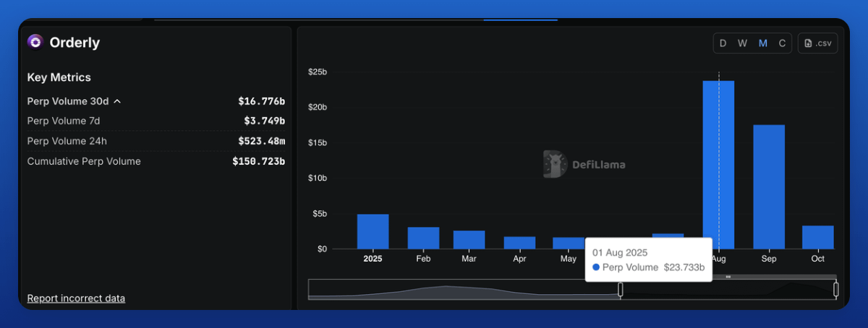Screen dimensions: 868x328
Task: Select the Cumulative (C) chart view
Action: click(782, 43)
